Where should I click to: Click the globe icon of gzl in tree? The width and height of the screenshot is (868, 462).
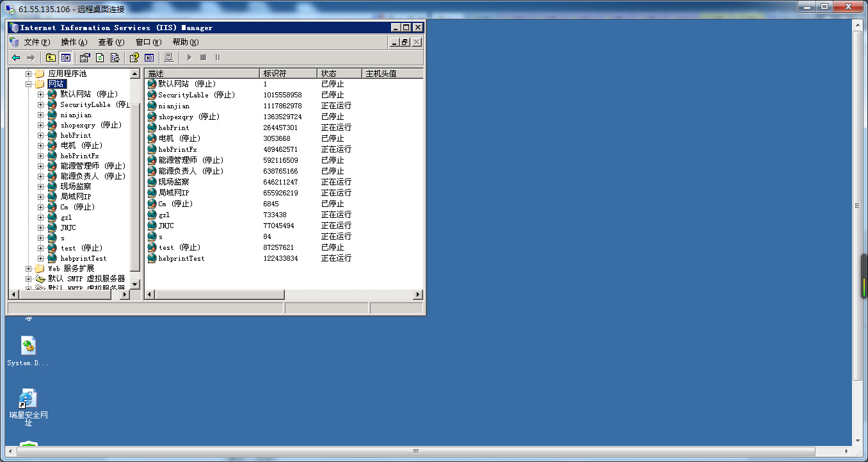pyautogui.click(x=52, y=217)
